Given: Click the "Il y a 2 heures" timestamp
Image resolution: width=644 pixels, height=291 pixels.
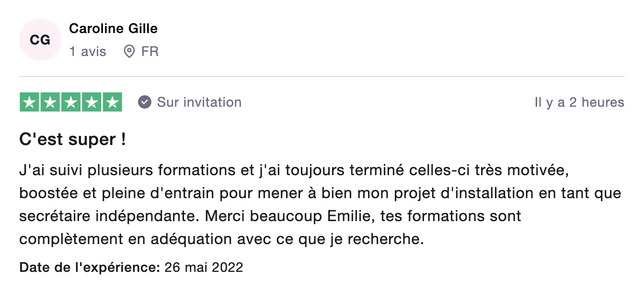Looking at the screenshot, I should point(579,102).
